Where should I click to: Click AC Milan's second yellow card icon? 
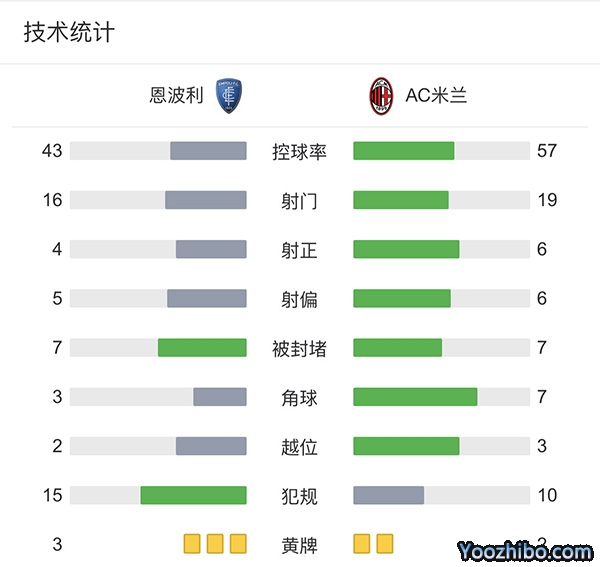pos(385,544)
